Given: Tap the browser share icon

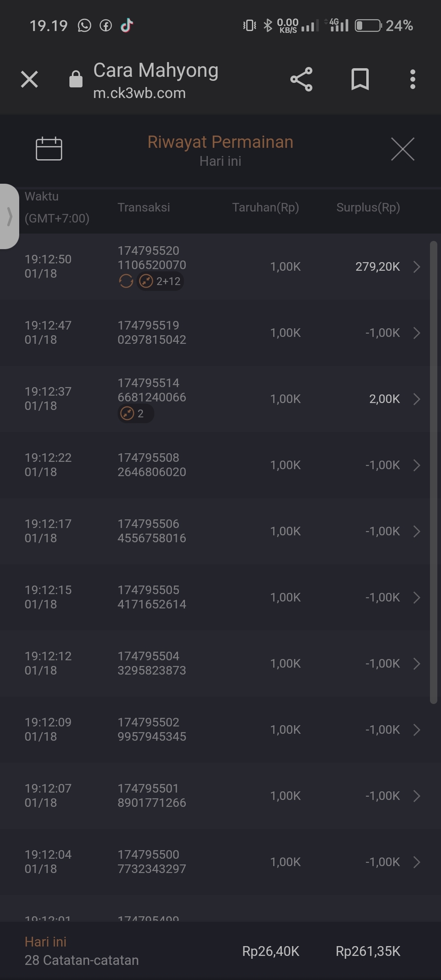Looking at the screenshot, I should [301, 79].
